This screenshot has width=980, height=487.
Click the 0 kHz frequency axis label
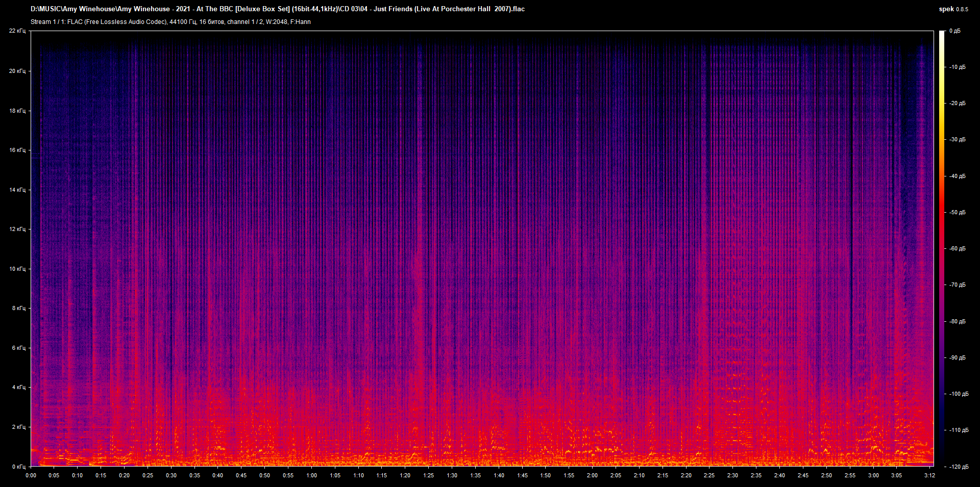point(18,467)
